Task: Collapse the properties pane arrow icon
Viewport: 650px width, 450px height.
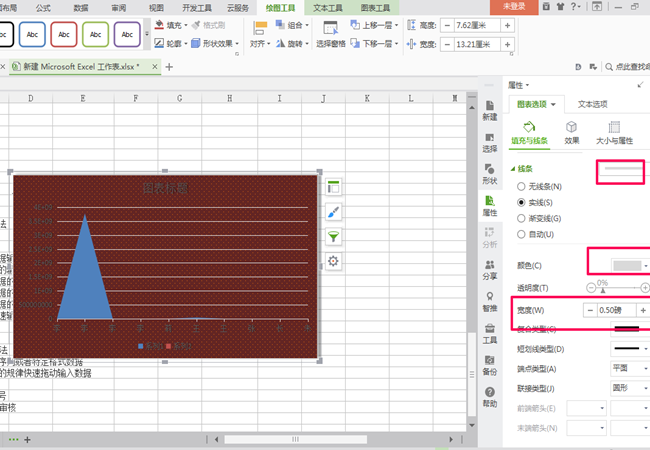Action: pyautogui.click(x=640, y=85)
